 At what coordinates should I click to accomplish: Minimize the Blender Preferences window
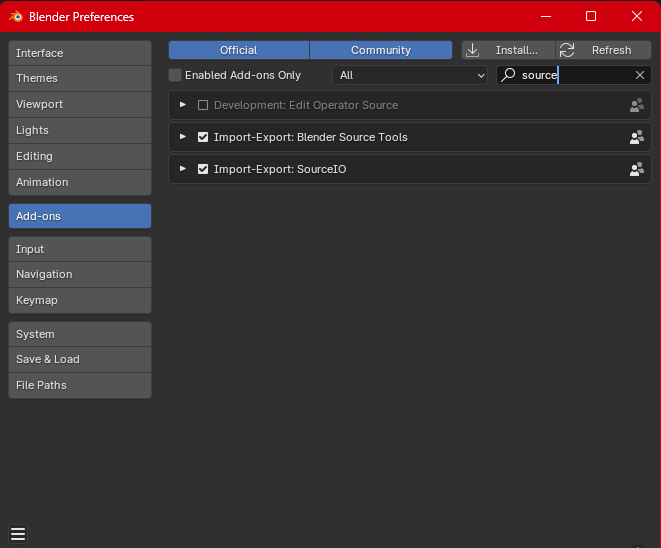click(x=546, y=16)
